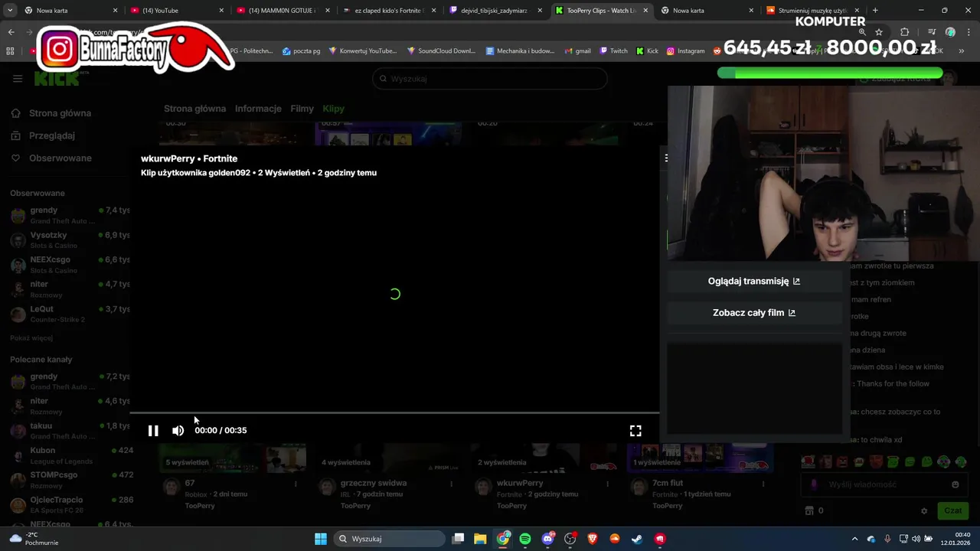This screenshot has width=980, height=551.
Task: Open options for '7cm fiut' clip
Action: coord(763,484)
